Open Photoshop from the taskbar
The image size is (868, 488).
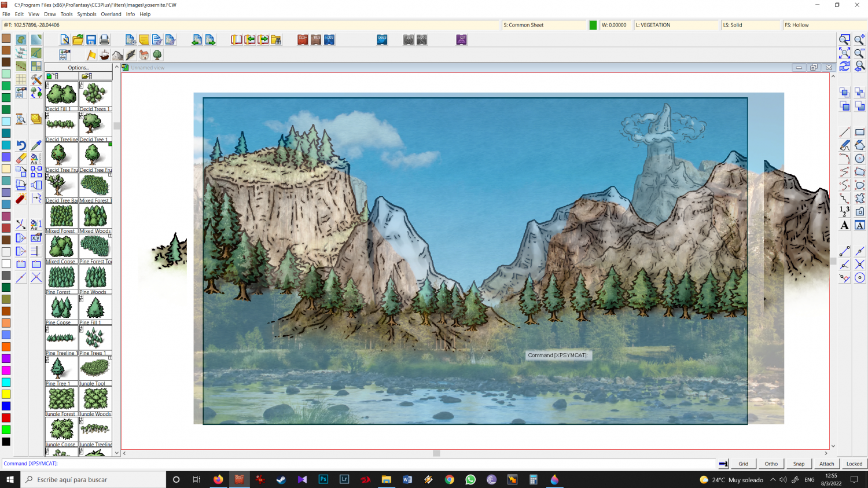point(323,479)
